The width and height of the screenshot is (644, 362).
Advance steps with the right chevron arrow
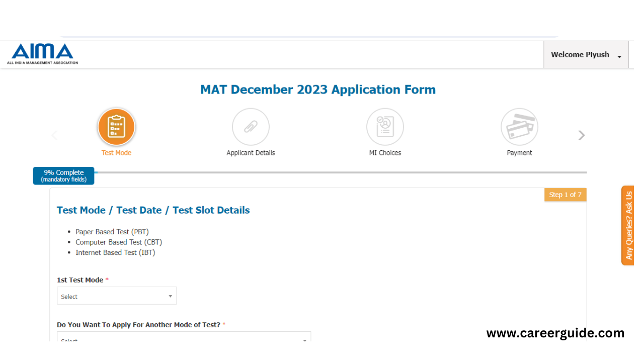point(582,135)
